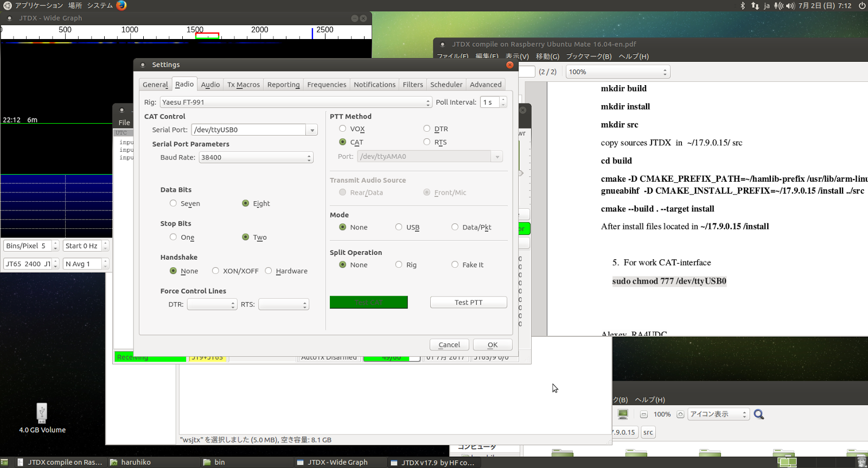
Task: Open the Tx Macros tab
Action: (244, 85)
